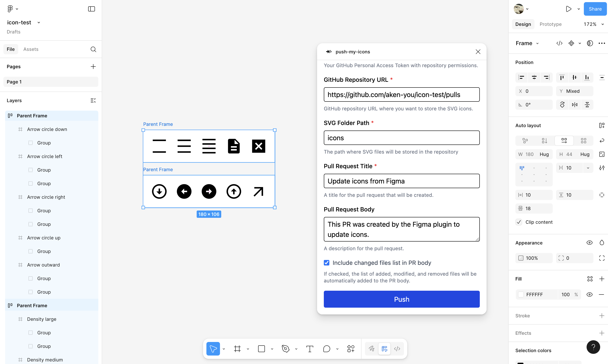Flip horizontal icon in Position section
Screen dimensions: 608x364
[x=575, y=105]
